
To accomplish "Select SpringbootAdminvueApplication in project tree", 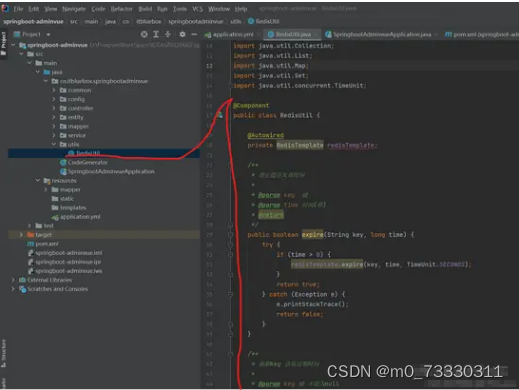I will coord(107,172).
